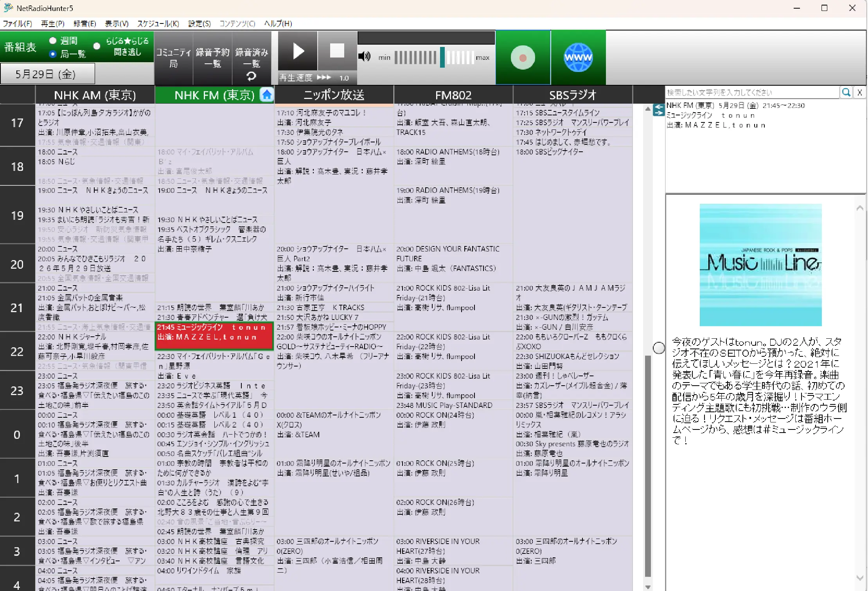The width and height of the screenshot is (868, 591).
Task: Clear the search with the X button
Action: click(859, 92)
